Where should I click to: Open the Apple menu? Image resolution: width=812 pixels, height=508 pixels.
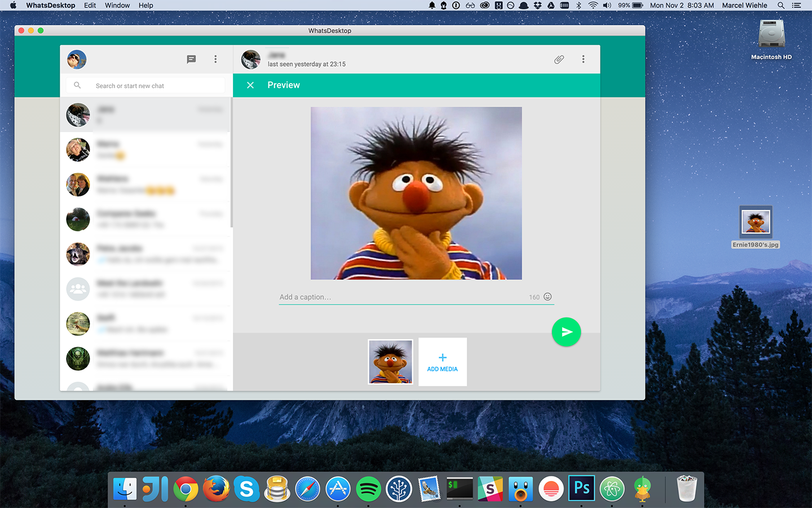[x=13, y=5]
